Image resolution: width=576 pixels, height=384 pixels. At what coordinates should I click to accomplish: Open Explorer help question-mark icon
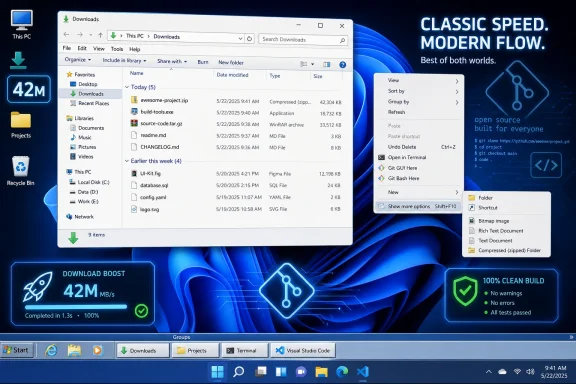click(342, 65)
